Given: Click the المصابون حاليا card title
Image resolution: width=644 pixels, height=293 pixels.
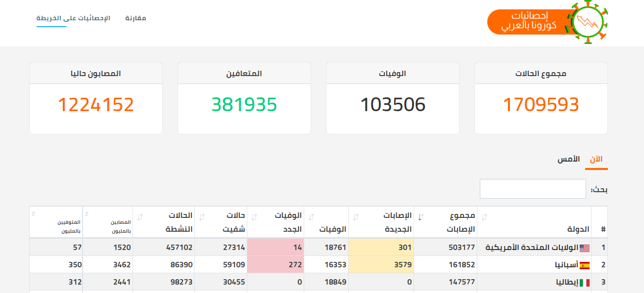Looking at the screenshot, I should [x=96, y=74].
